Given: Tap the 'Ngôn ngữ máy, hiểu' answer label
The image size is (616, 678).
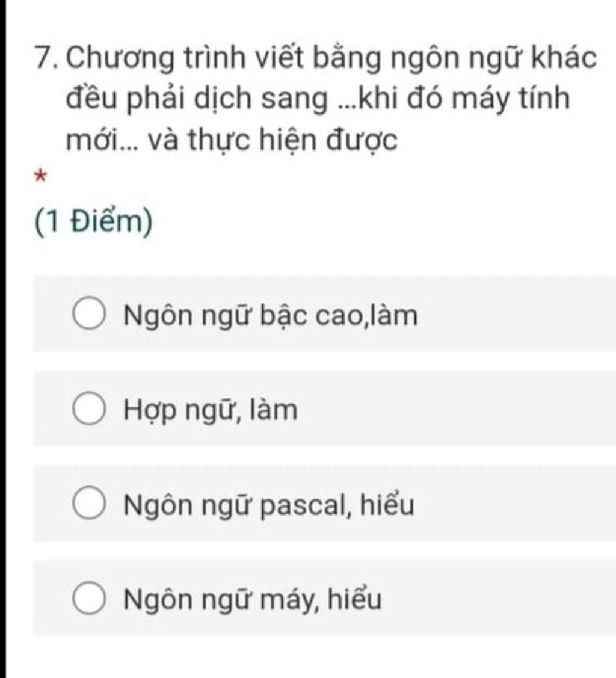Looking at the screenshot, I should point(253,599).
